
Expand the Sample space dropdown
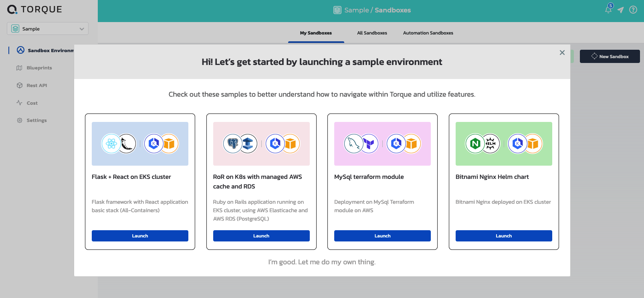tap(48, 29)
